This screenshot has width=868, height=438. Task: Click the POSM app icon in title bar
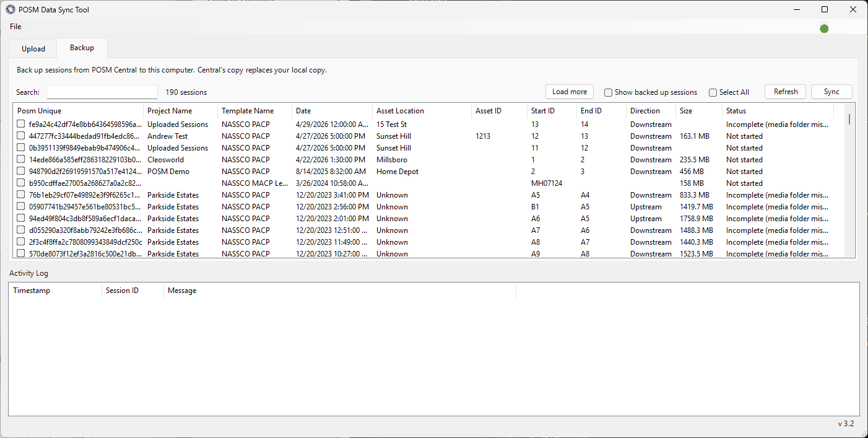[11, 9]
